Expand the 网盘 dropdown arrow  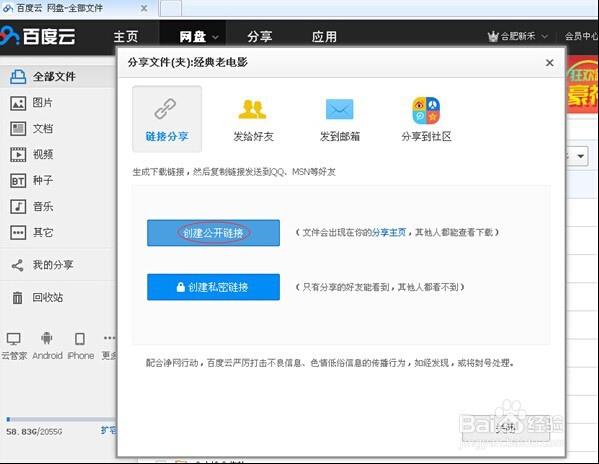click(x=215, y=37)
